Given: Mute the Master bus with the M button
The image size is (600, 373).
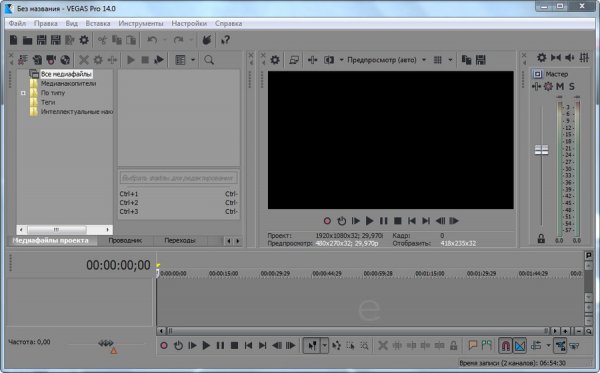Looking at the screenshot, I should tap(560, 86).
